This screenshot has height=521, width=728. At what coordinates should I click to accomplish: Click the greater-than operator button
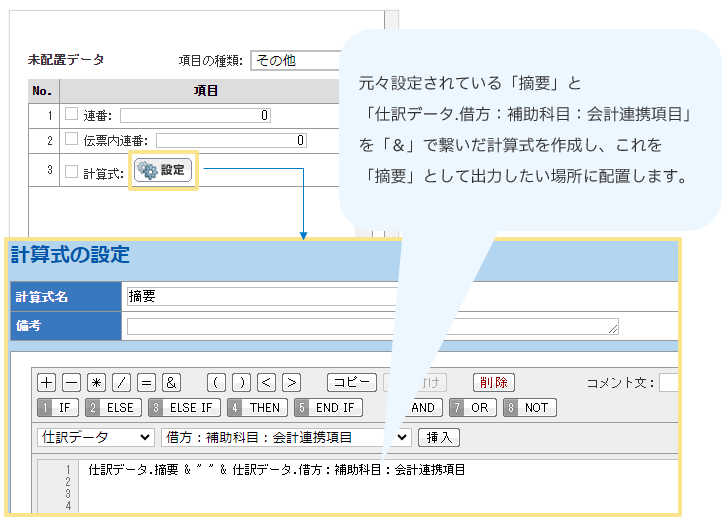tap(291, 382)
